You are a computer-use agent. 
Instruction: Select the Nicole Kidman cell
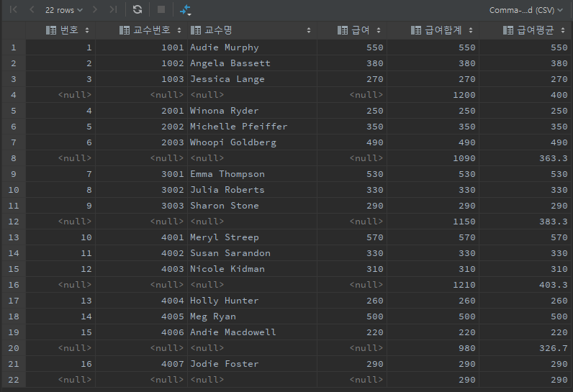pyautogui.click(x=252, y=269)
